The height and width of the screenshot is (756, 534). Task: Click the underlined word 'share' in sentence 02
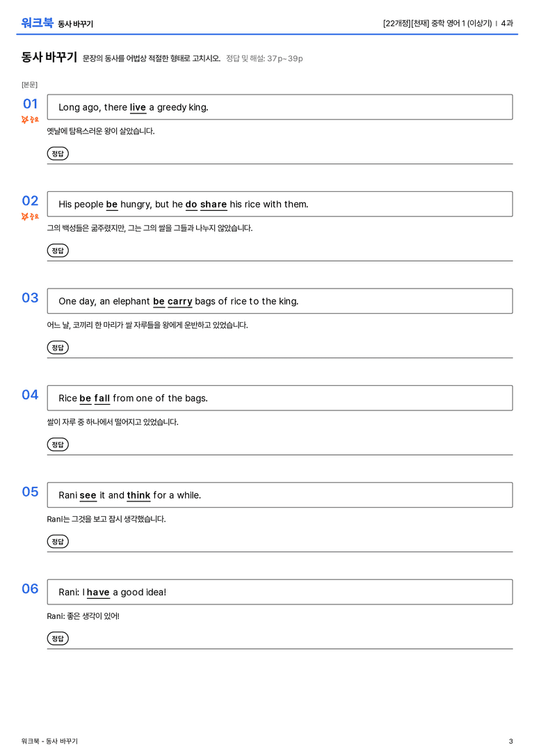213,204
